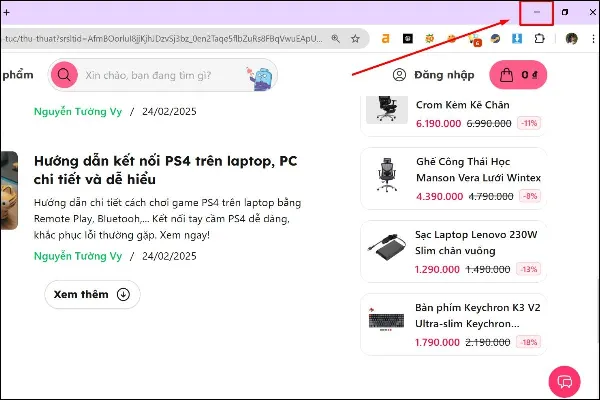Click the Xem thêm button
Viewport: 600px width, 400px height.
[92, 294]
